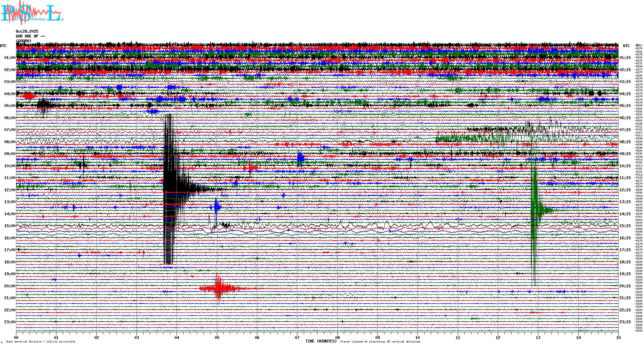Select the 23:00 hour label on left
Viewport: 644px width, 346px height.
tap(10, 322)
